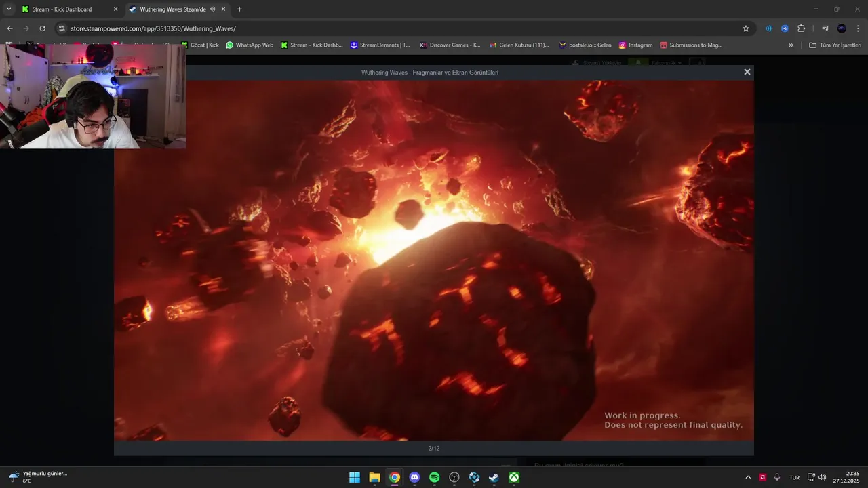Expand the tab search dropdown arrow
868x488 pixels.
[9, 9]
